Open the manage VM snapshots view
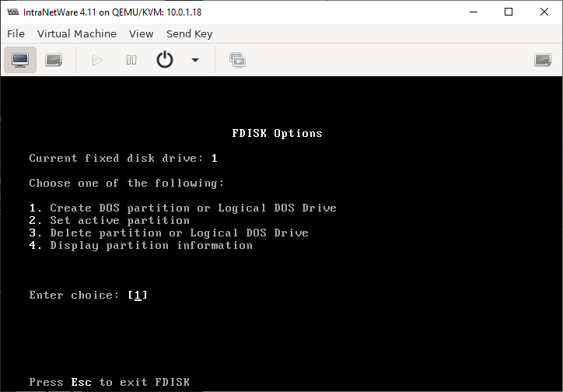This screenshot has width=563, height=392. pos(237,60)
